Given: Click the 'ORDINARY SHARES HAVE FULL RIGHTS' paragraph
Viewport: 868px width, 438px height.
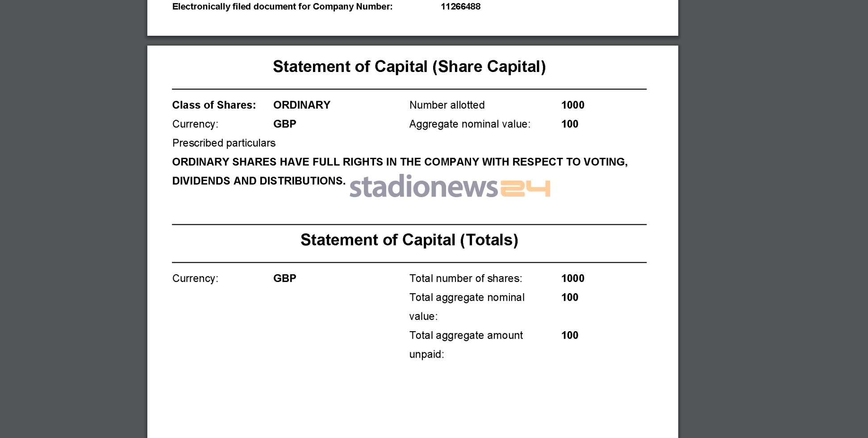Looking at the screenshot, I should pos(400,162).
